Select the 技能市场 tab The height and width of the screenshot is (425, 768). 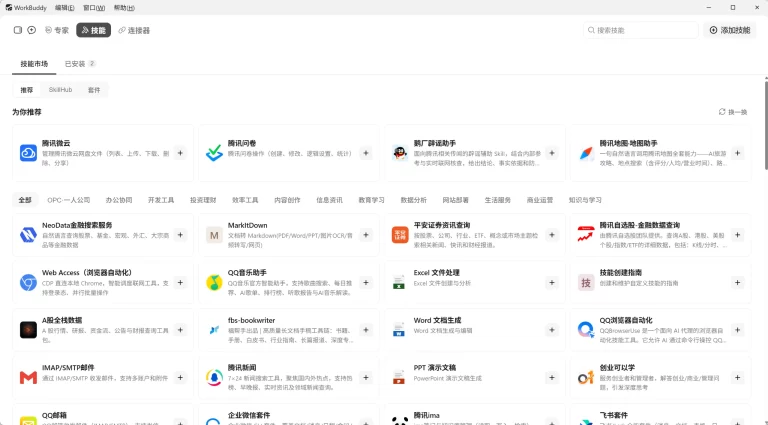(34, 64)
